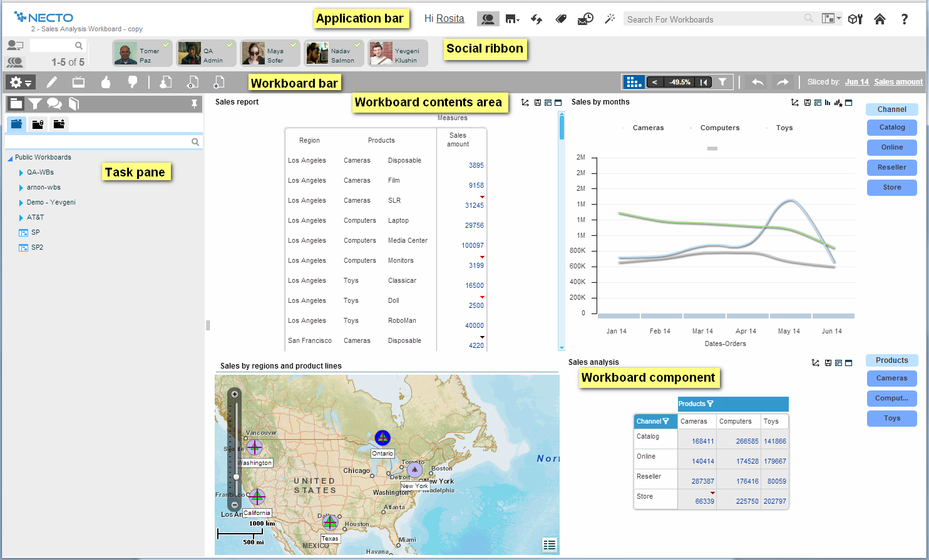Click the Sales amount slice link

898,82
